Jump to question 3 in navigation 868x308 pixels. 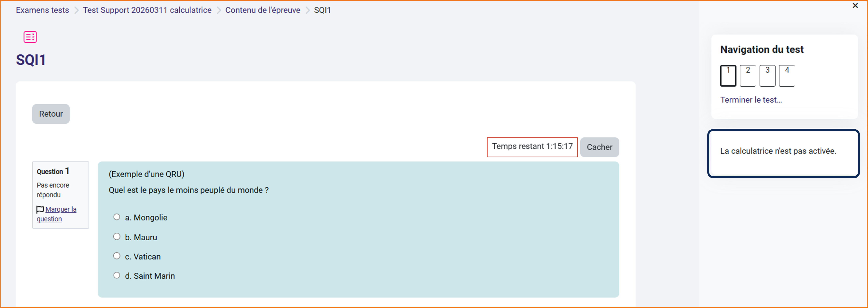[767, 75]
